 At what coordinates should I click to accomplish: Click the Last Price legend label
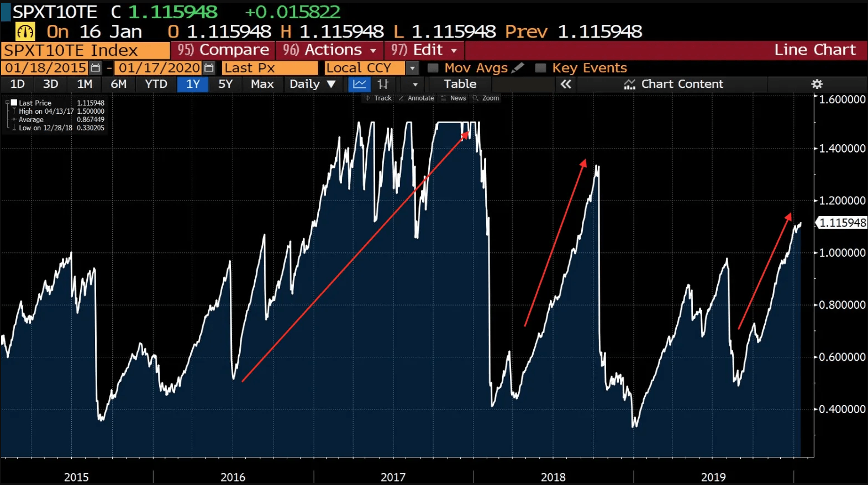click(35, 103)
